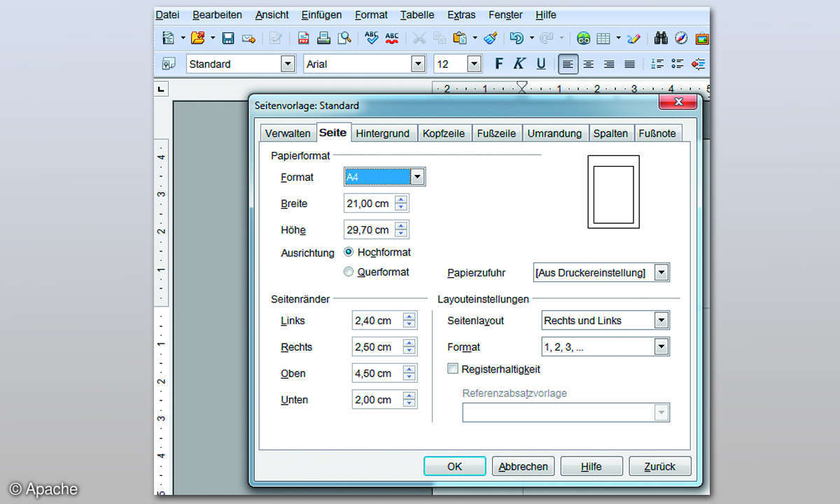Viewport: 840px width, 504px height.
Task: Open the Einfügen menu
Action: [x=322, y=15]
